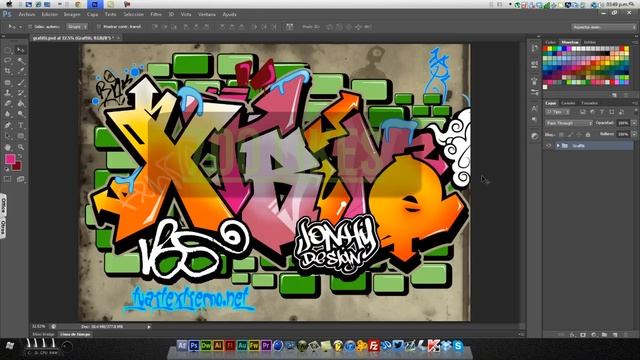
Task: Switch to the Color panel tab
Action: click(x=551, y=42)
